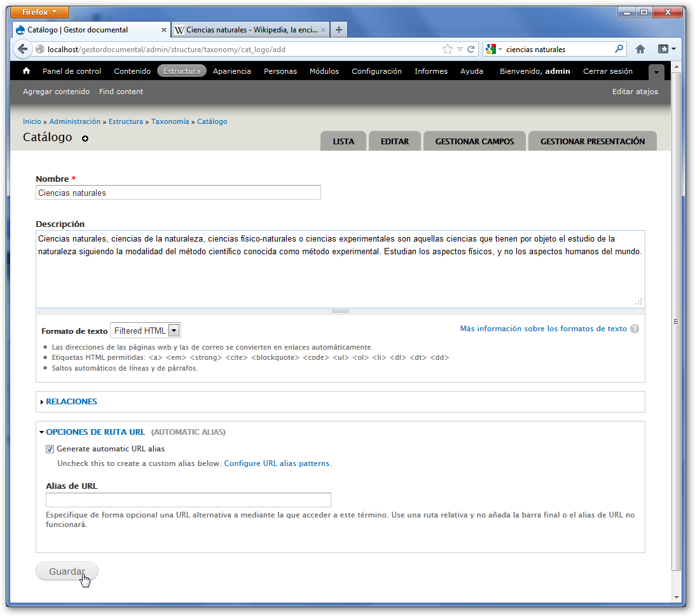Expand the Relaciones section

[71, 402]
